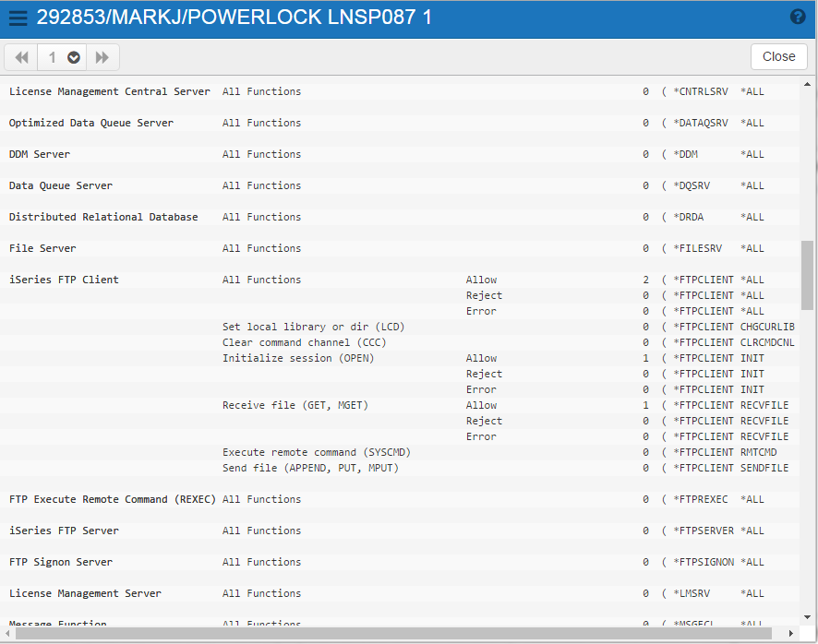The image size is (818, 644).
Task: Select 'iSeries FTP Server' text
Action: (x=64, y=531)
